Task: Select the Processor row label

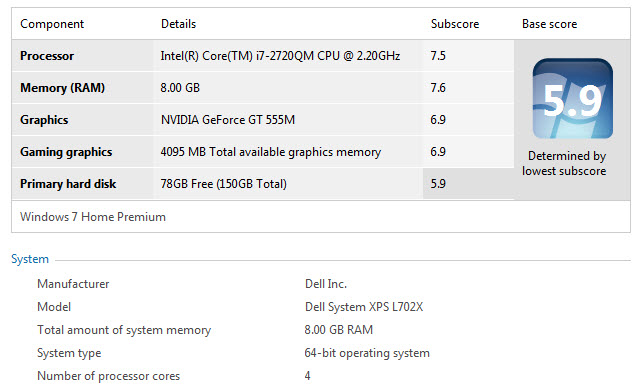Action: [47, 56]
